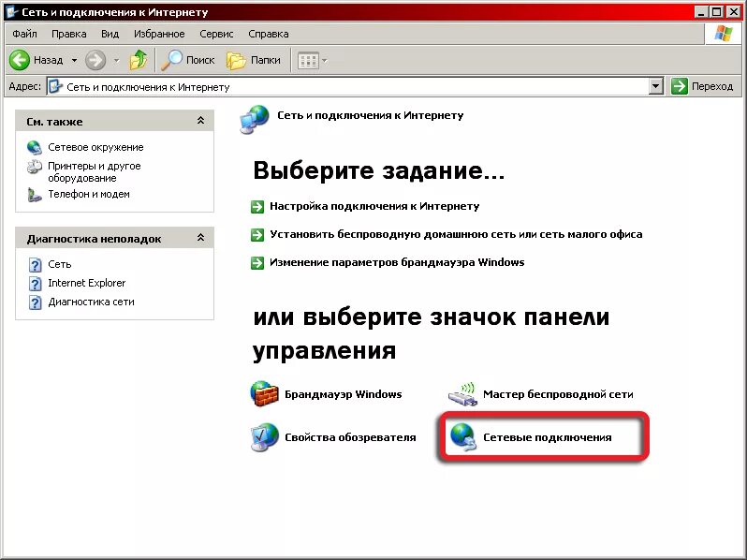Open Windows Firewall brick wall icon

coord(264,393)
